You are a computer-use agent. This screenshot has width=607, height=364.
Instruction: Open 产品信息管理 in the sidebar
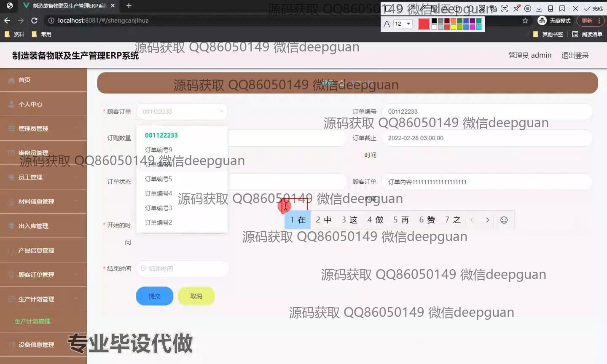point(43,250)
